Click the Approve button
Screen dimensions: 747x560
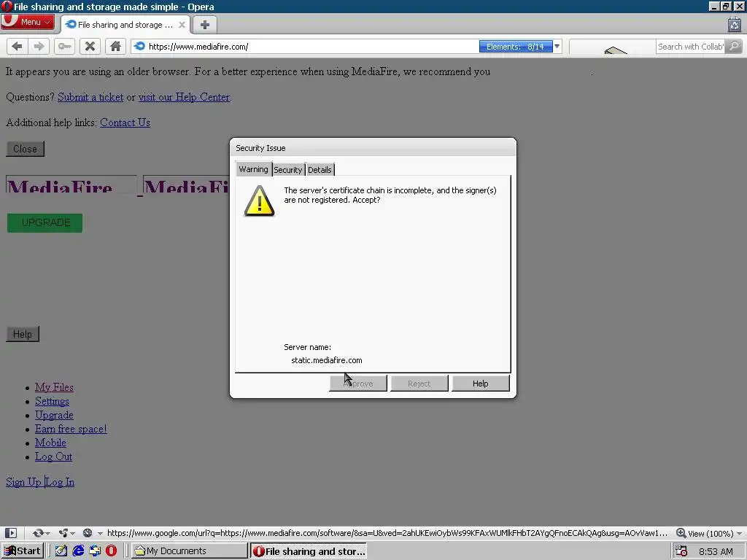[x=358, y=384]
